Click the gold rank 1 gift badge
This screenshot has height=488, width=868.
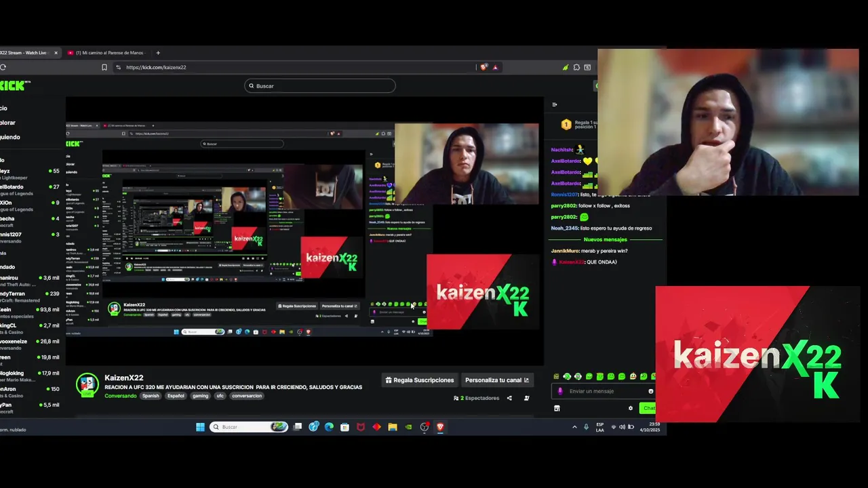pos(566,125)
